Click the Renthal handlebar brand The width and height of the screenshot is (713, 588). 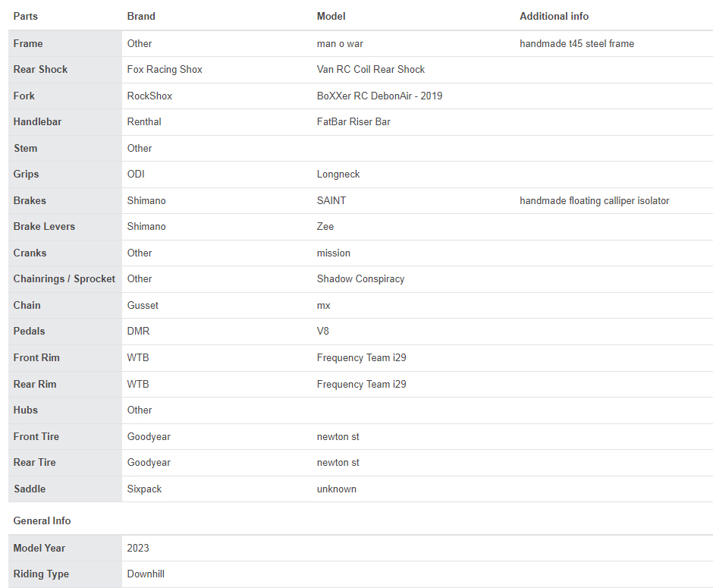pyautogui.click(x=144, y=122)
